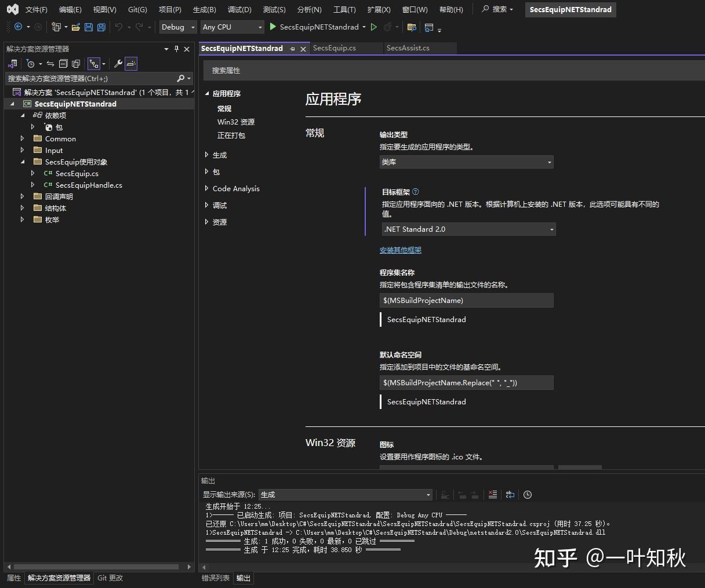705x588 pixels.
Task: Open the Debug configuration dropdown
Action: click(x=179, y=27)
